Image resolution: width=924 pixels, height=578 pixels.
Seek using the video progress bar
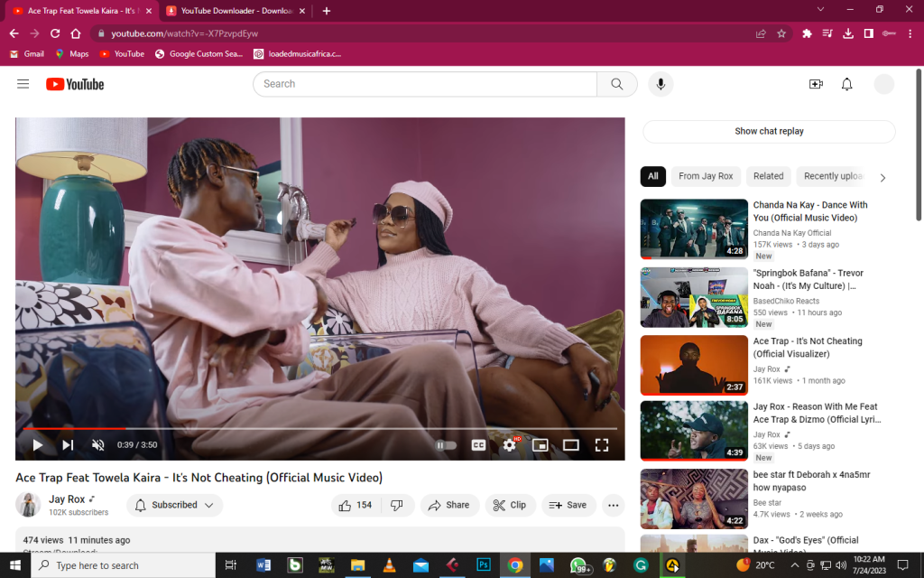(320, 428)
